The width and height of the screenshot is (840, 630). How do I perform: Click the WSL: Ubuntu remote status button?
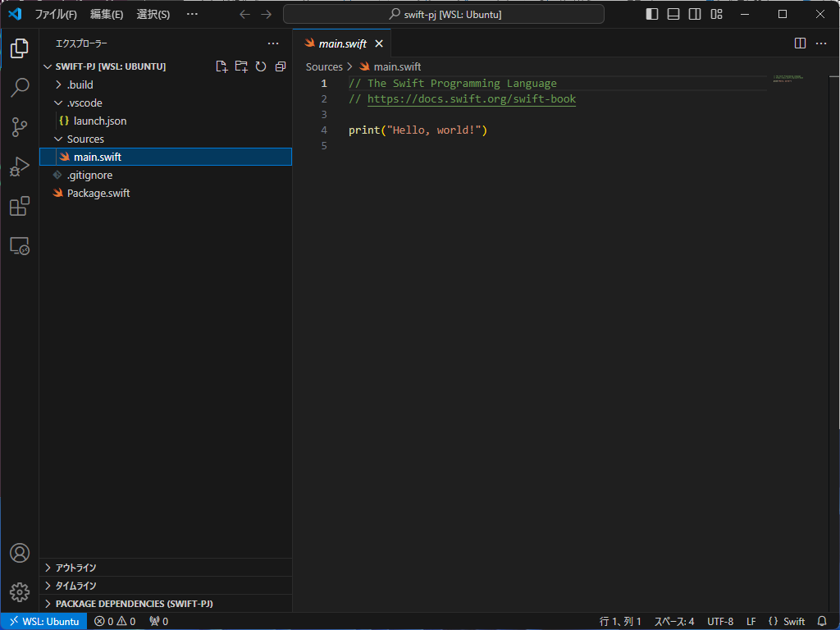43,621
